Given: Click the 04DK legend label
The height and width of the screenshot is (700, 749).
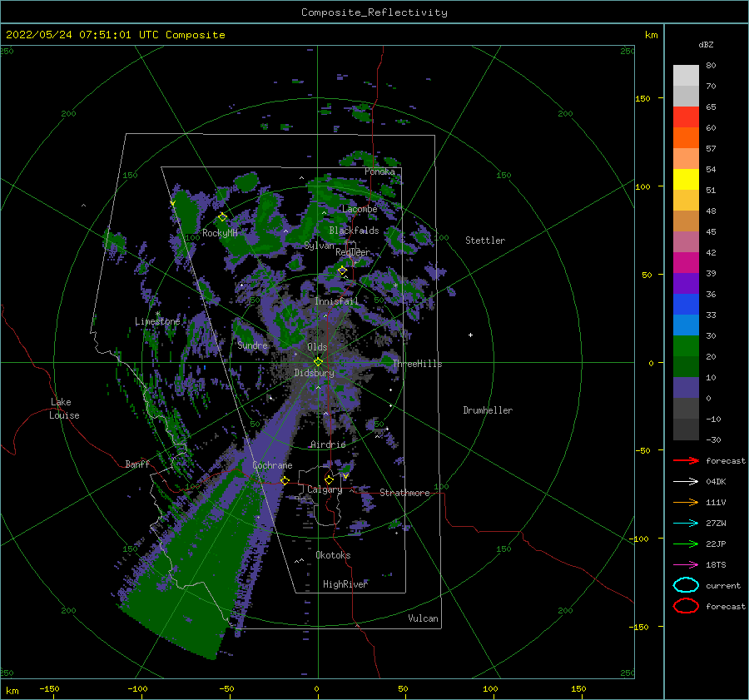Looking at the screenshot, I should click(x=716, y=482).
